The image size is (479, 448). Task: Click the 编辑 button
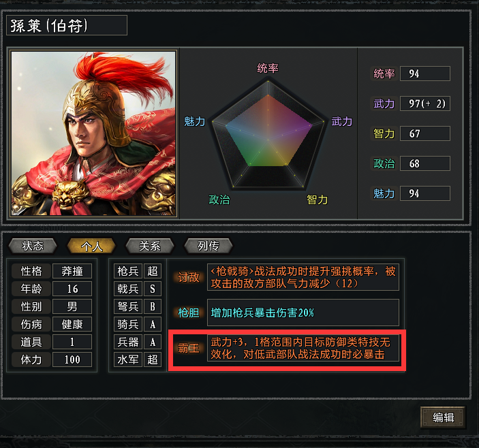point(443,417)
